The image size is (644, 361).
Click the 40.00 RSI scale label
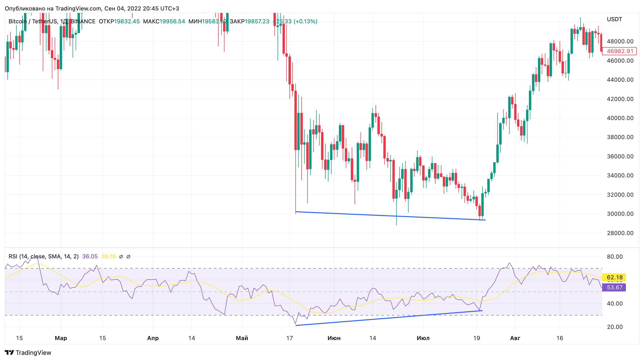615,303
